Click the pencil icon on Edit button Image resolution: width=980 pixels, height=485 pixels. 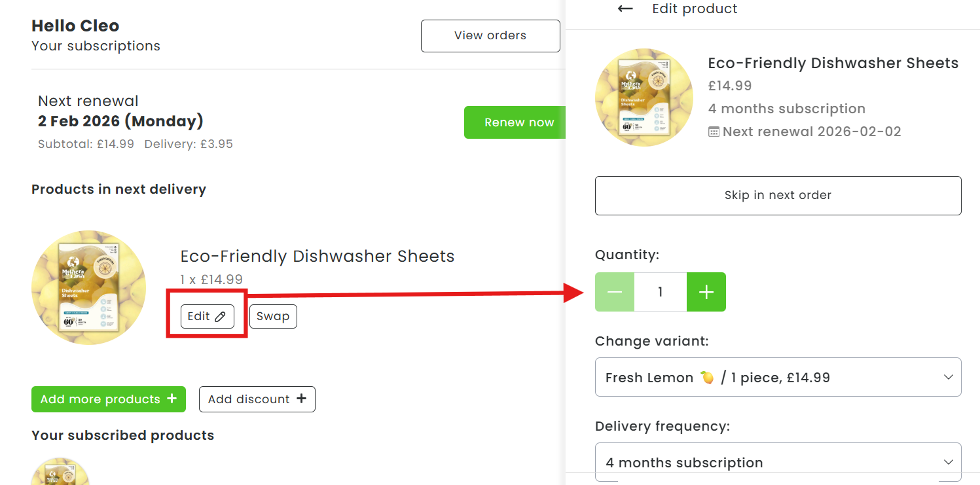(220, 317)
